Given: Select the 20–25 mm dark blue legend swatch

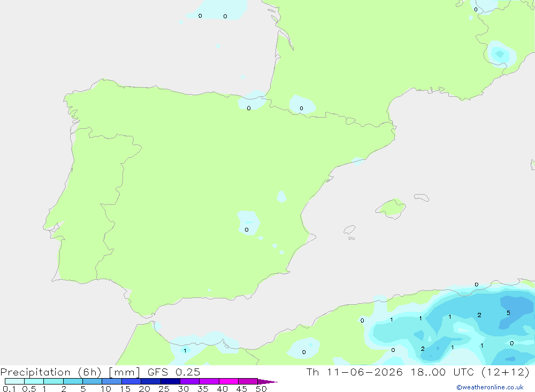Looking at the screenshot, I should (151, 381).
